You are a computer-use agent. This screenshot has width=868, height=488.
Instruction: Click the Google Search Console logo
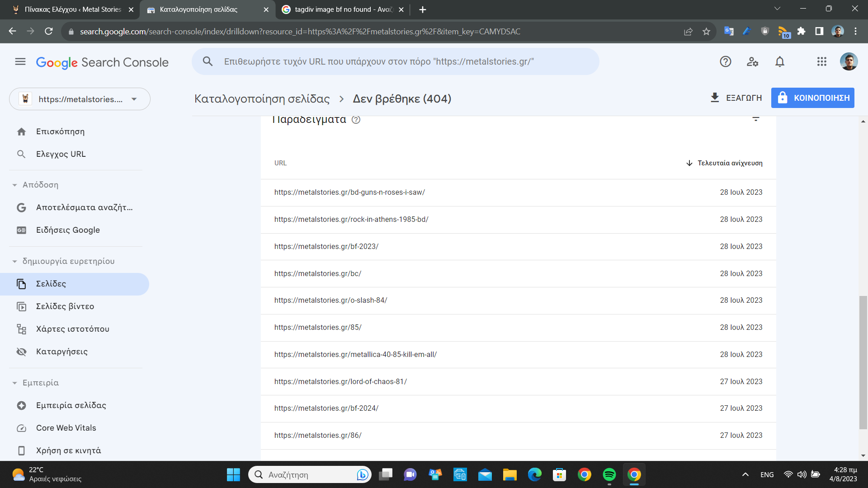click(x=102, y=62)
